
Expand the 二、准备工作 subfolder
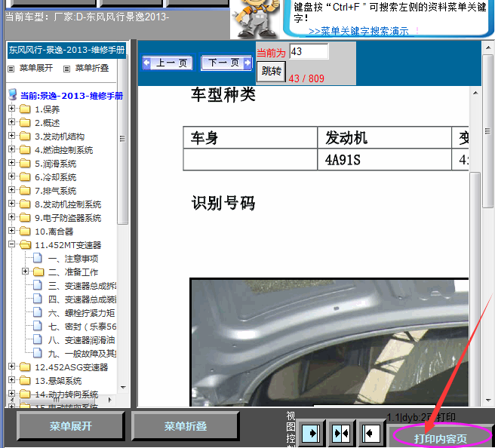pyautogui.click(x=25, y=271)
